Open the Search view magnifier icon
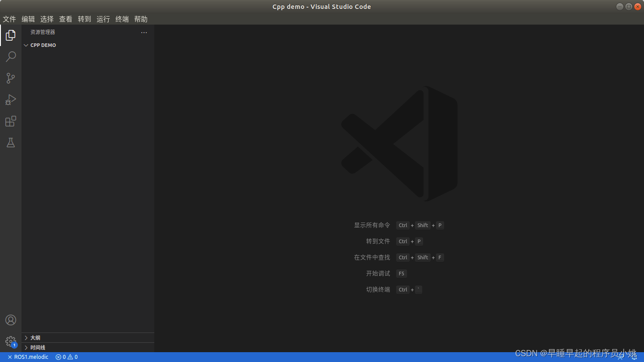644x362 pixels. [11, 57]
